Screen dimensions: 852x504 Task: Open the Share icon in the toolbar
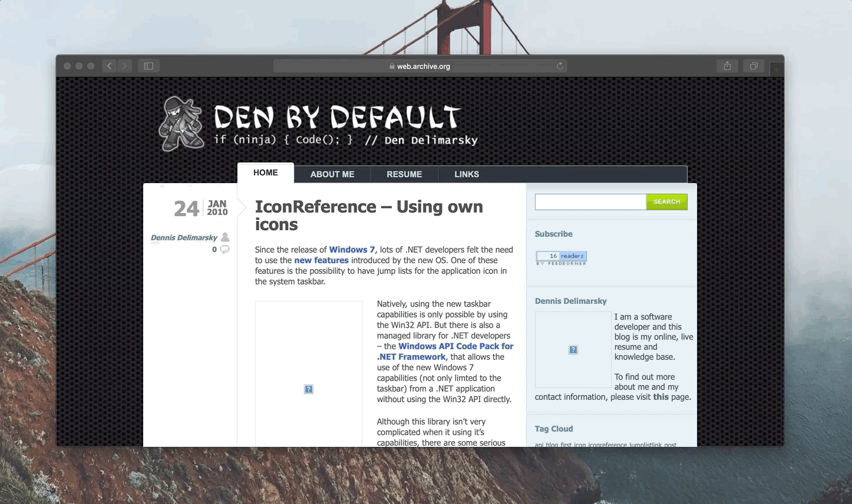727,66
